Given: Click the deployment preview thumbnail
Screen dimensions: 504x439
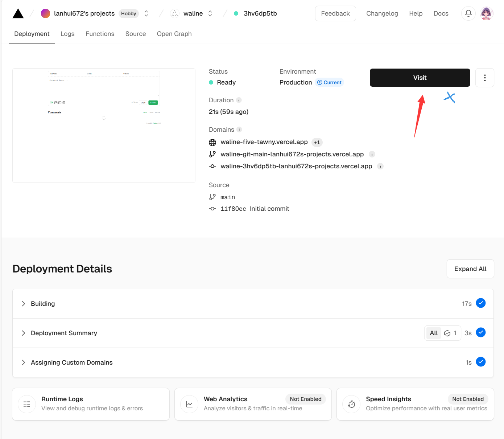Looking at the screenshot, I should [104, 125].
